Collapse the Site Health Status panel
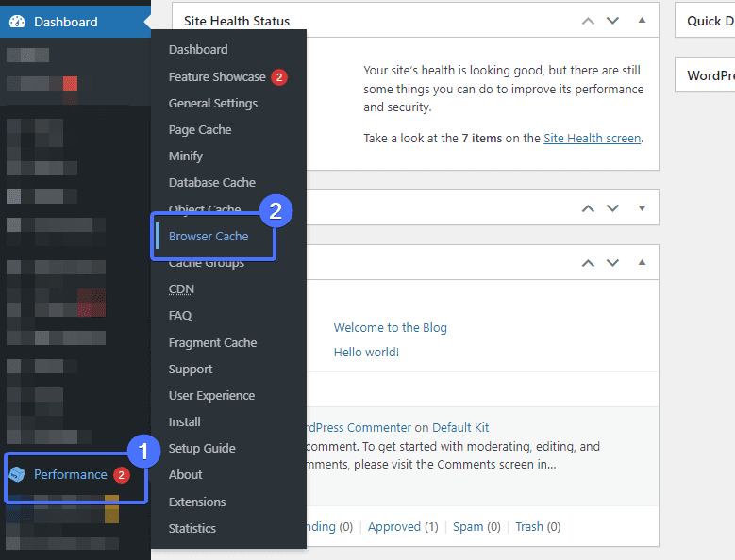 click(x=643, y=20)
